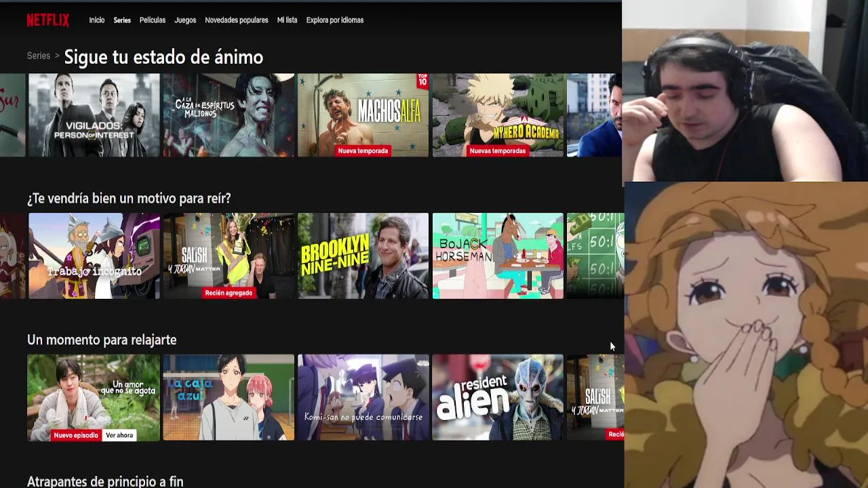Image resolution: width=868 pixels, height=488 pixels.
Task: Open the Series navigation item
Action: point(122,20)
